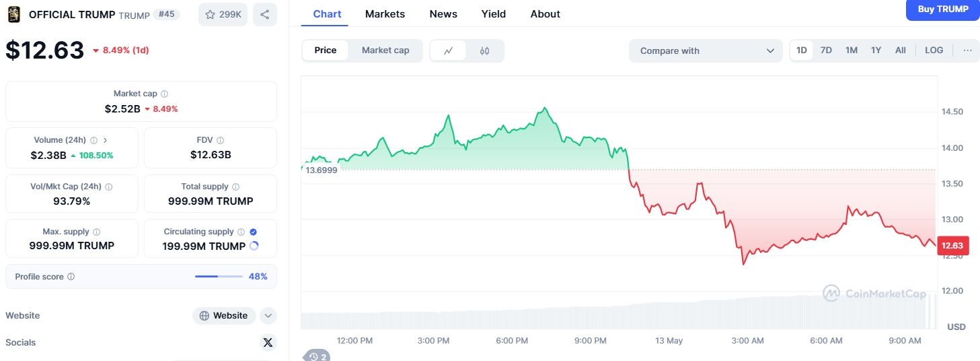Set chart range to All
This screenshot has width=980, height=361.
[x=901, y=51]
